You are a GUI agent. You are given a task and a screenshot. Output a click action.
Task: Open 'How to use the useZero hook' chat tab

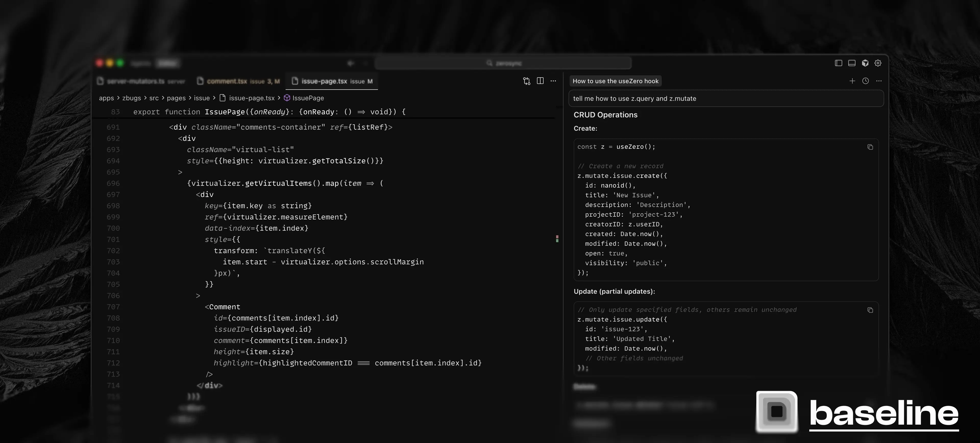[615, 81]
